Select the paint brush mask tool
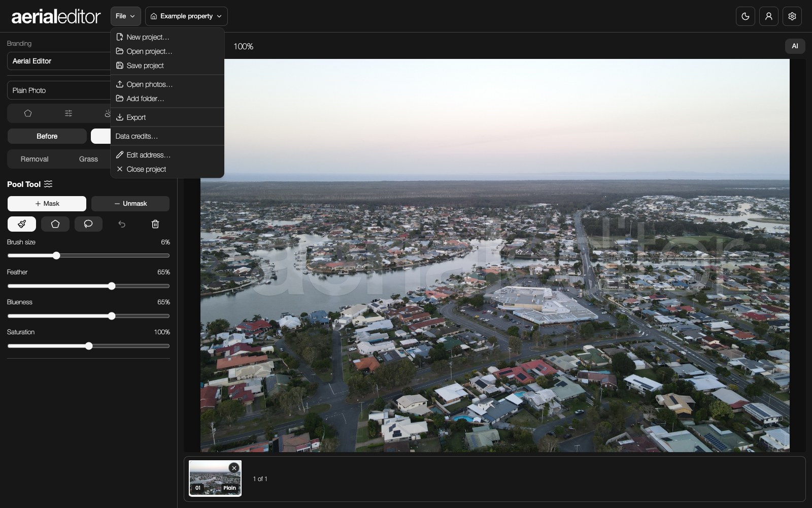Viewport: 812px width, 508px height. pyautogui.click(x=22, y=224)
